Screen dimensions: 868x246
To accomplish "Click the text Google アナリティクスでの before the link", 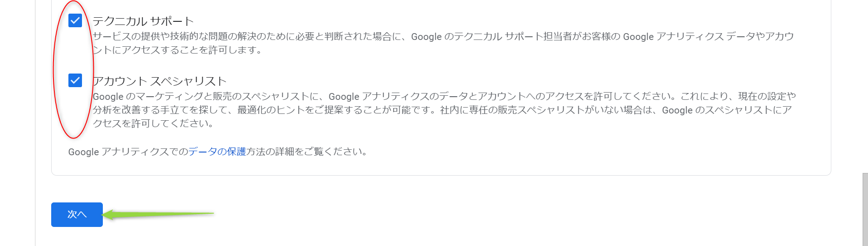I will tap(128, 152).
